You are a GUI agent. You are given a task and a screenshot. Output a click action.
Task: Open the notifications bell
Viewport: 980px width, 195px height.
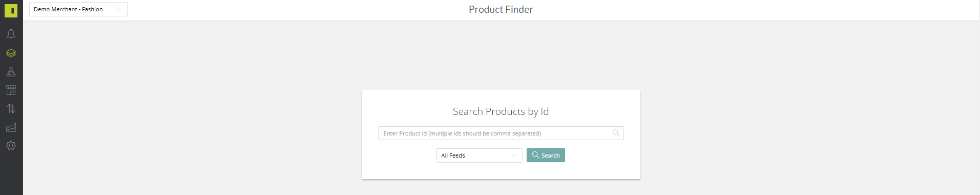(11, 34)
